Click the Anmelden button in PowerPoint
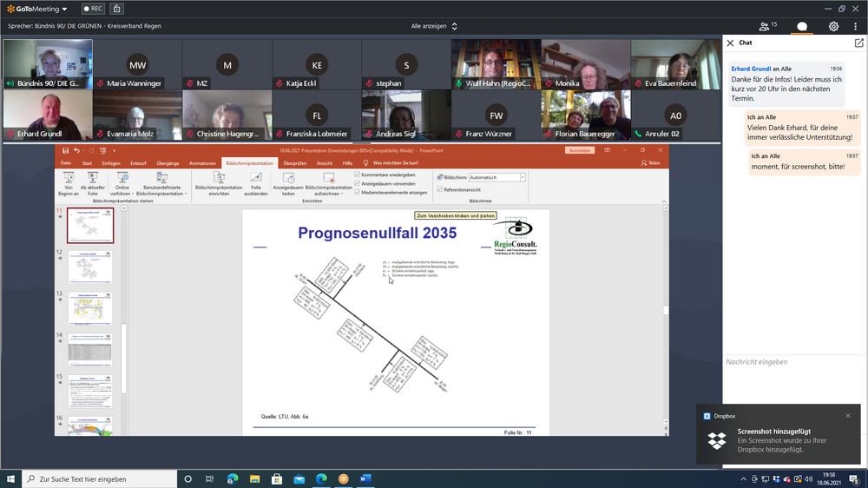This screenshot has width=868, height=488. (580, 150)
